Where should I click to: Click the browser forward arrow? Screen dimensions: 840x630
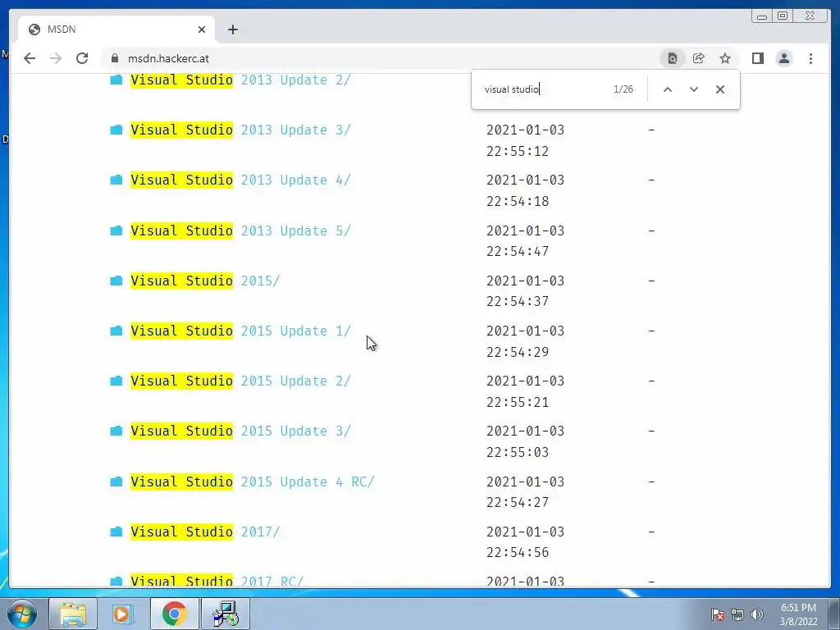tap(56, 58)
